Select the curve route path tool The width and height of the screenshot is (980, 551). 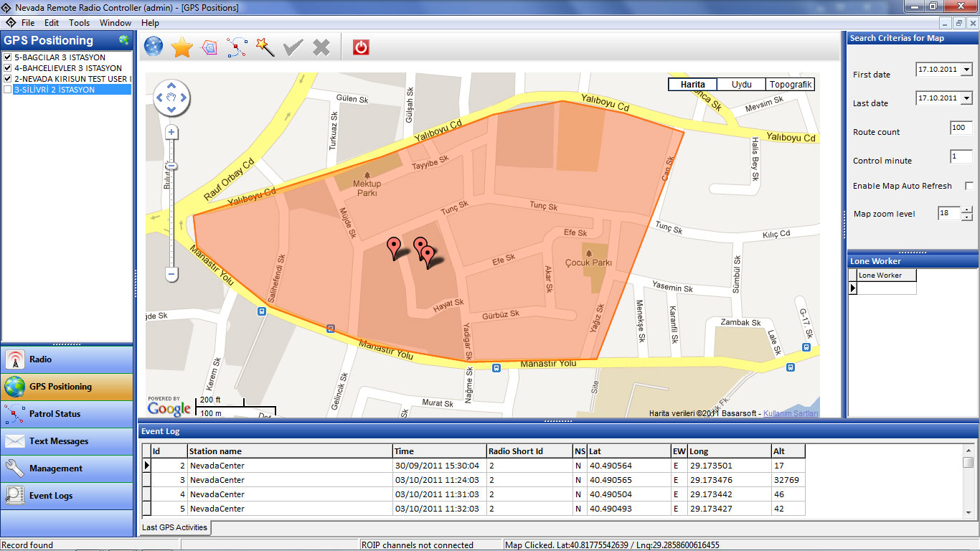[x=237, y=47]
